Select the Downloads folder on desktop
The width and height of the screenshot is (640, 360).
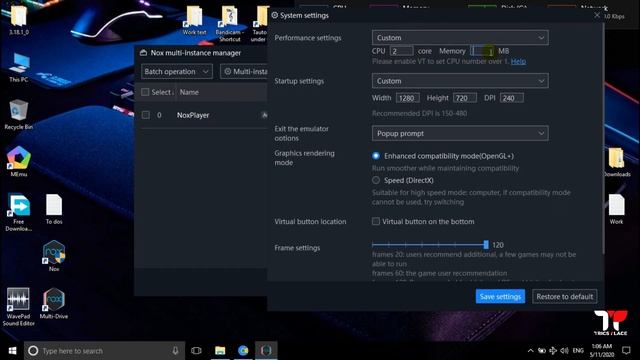617,162
